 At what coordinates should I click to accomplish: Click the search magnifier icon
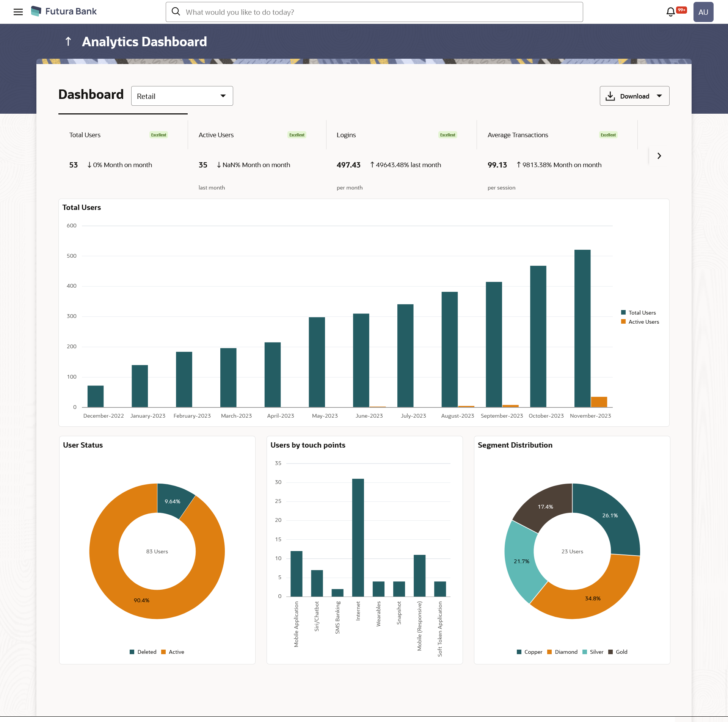(x=176, y=12)
